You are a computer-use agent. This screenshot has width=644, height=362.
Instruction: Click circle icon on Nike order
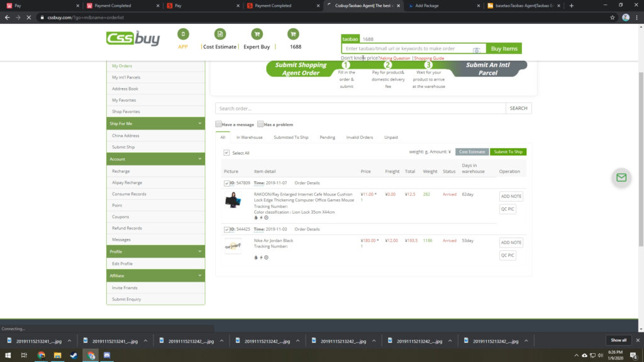(266, 257)
